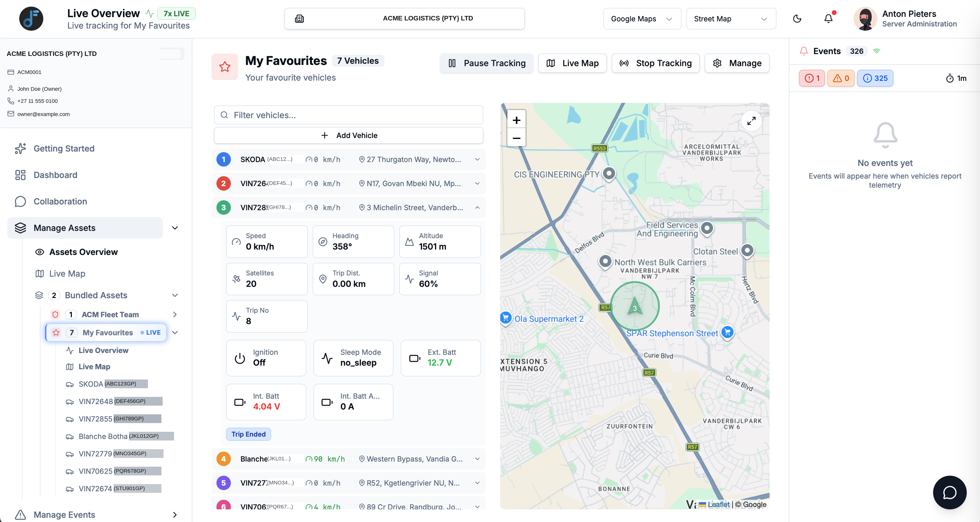
Task: Expand Blanche vehicle row chevron
Action: [477, 459]
